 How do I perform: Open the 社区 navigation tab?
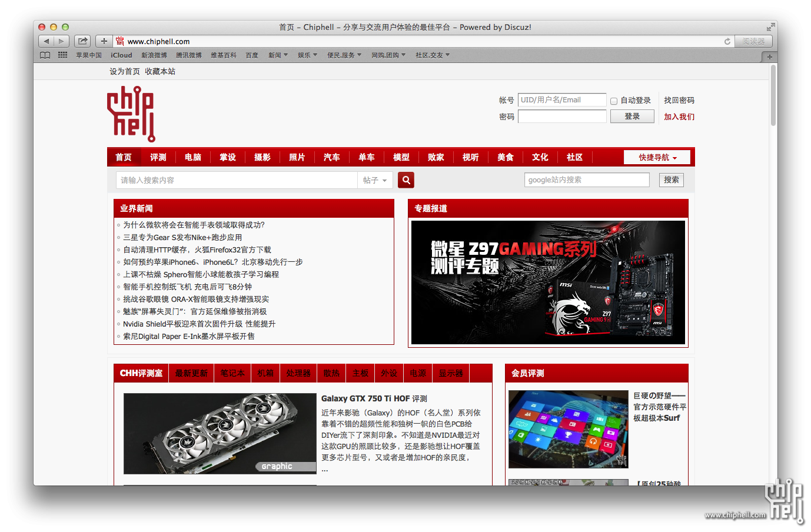(x=575, y=157)
